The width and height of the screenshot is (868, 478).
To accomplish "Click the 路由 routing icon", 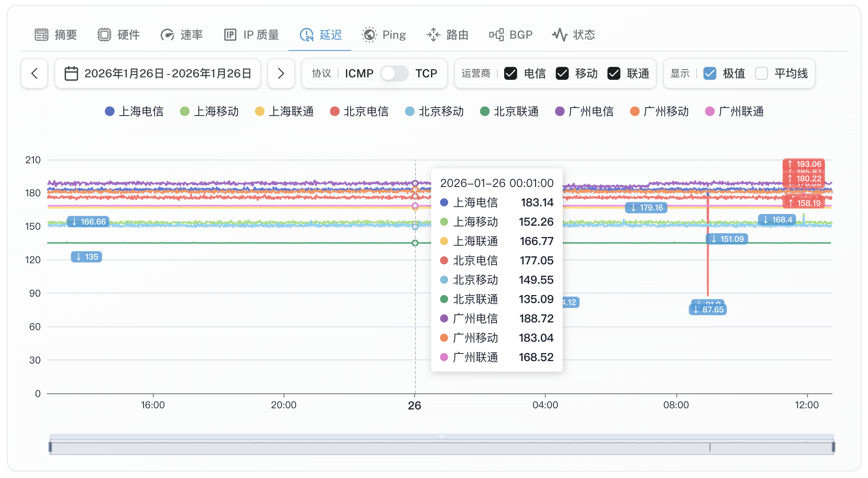I will (434, 35).
